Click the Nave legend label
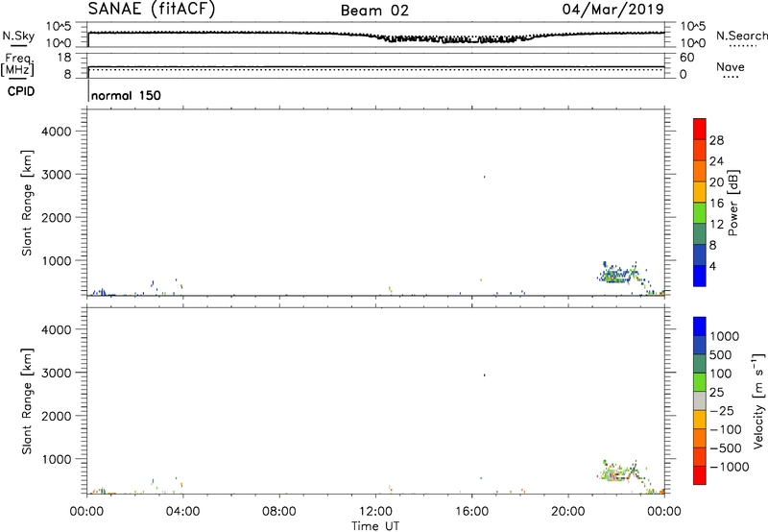The image size is (768, 532). click(x=731, y=67)
